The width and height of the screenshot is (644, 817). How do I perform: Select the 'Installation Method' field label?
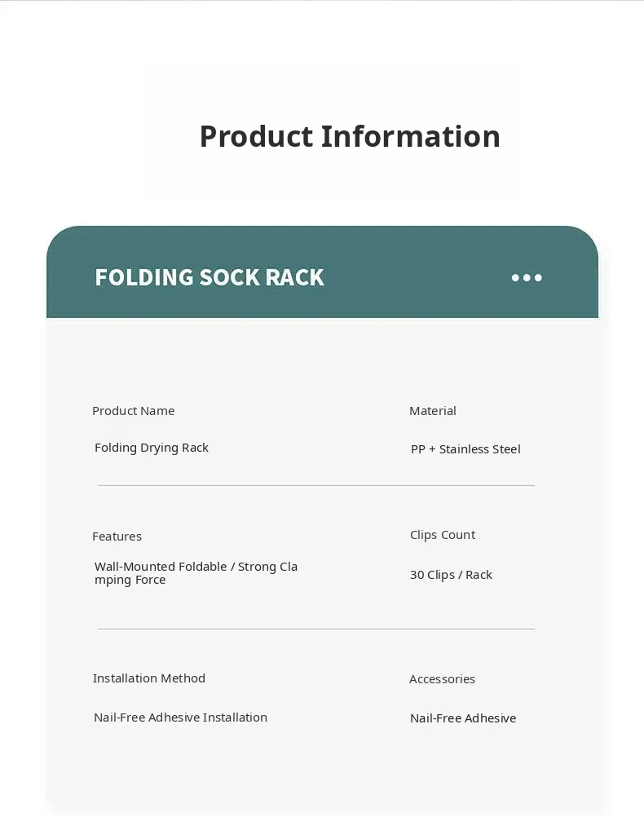[x=149, y=678]
